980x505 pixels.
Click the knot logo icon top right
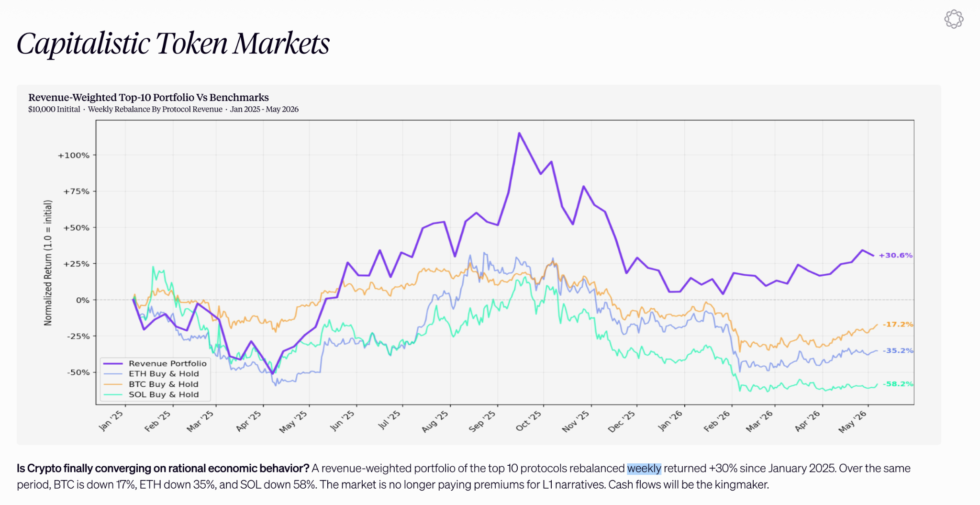(954, 19)
